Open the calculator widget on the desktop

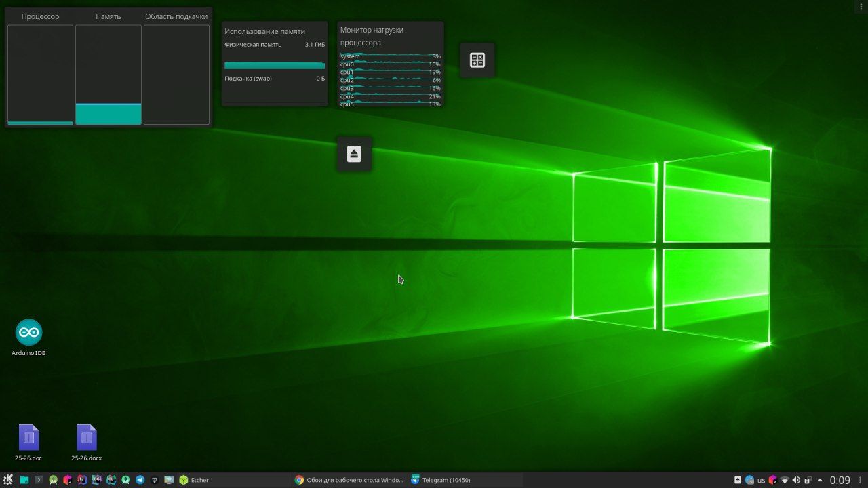477,60
